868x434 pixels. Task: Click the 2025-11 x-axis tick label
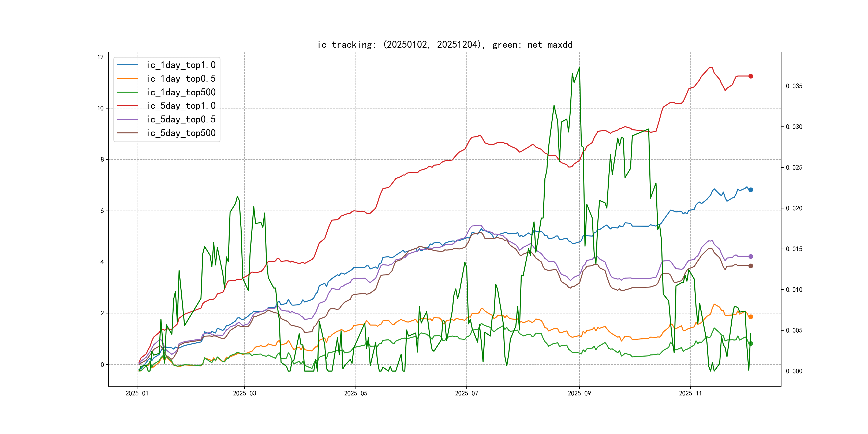click(690, 393)
